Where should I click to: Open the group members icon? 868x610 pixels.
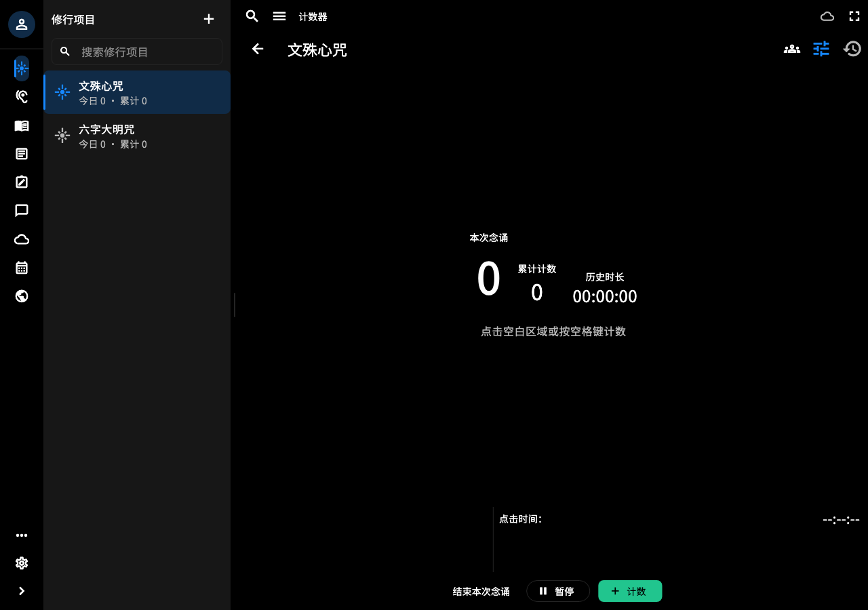tap(792, 49)
